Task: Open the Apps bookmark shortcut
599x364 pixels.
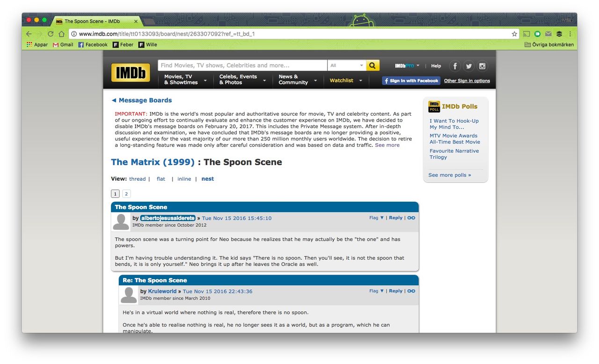Action: coord(37,44)
